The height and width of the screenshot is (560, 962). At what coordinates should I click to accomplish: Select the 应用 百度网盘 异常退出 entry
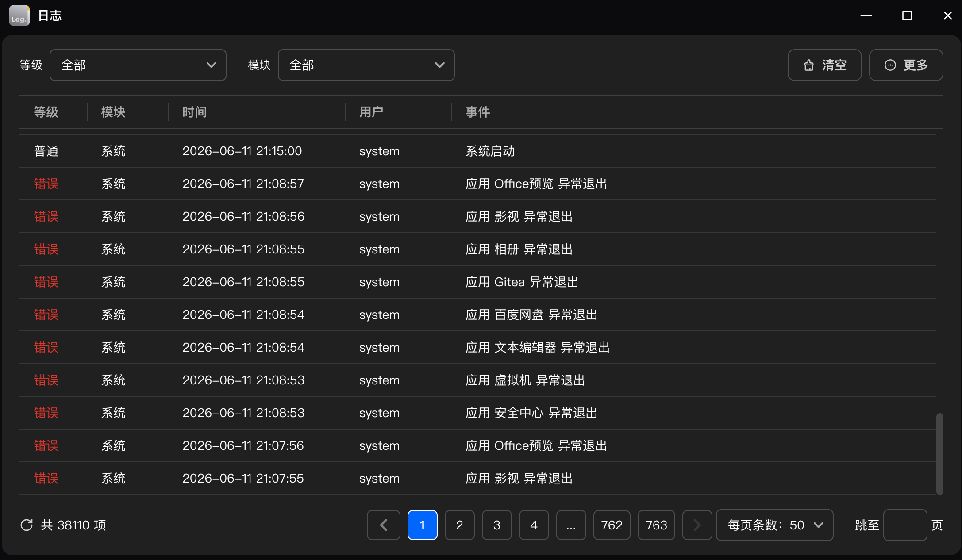coord(478,315)
